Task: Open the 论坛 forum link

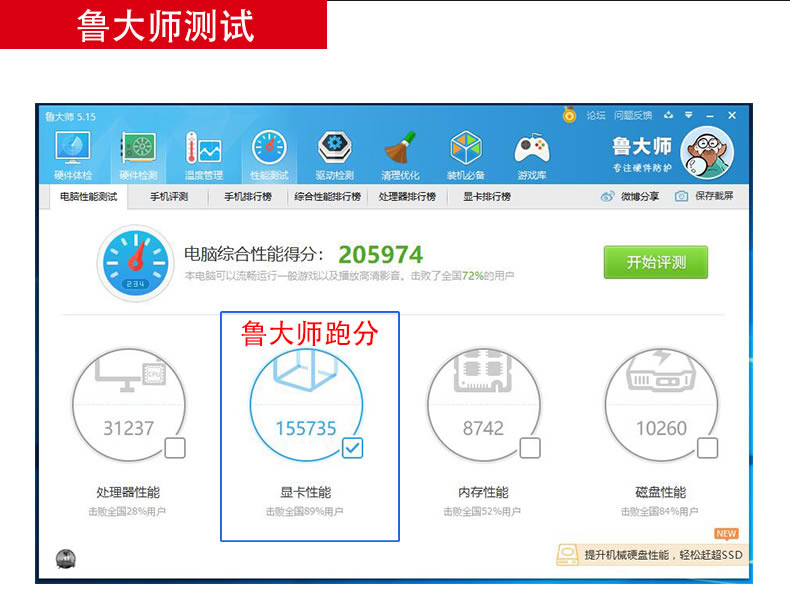Action: [596, 115]
